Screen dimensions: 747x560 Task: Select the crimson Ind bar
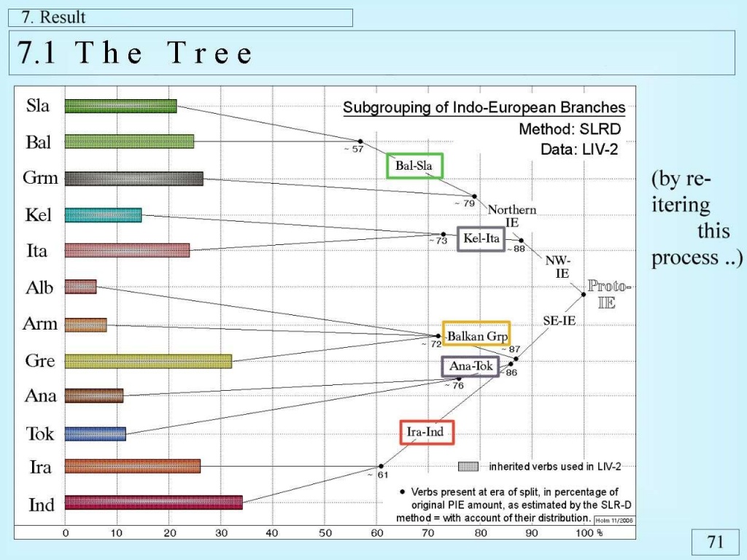coord(153,502)
